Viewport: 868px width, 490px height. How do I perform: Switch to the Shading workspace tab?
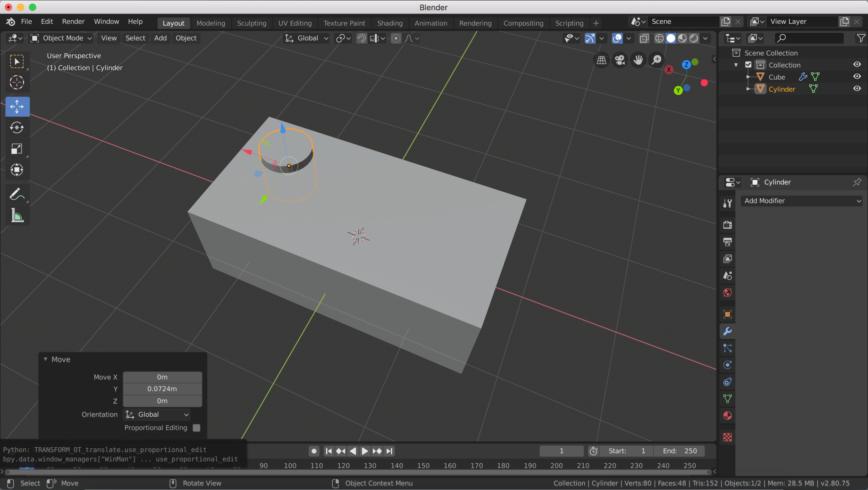coord(390,23)
